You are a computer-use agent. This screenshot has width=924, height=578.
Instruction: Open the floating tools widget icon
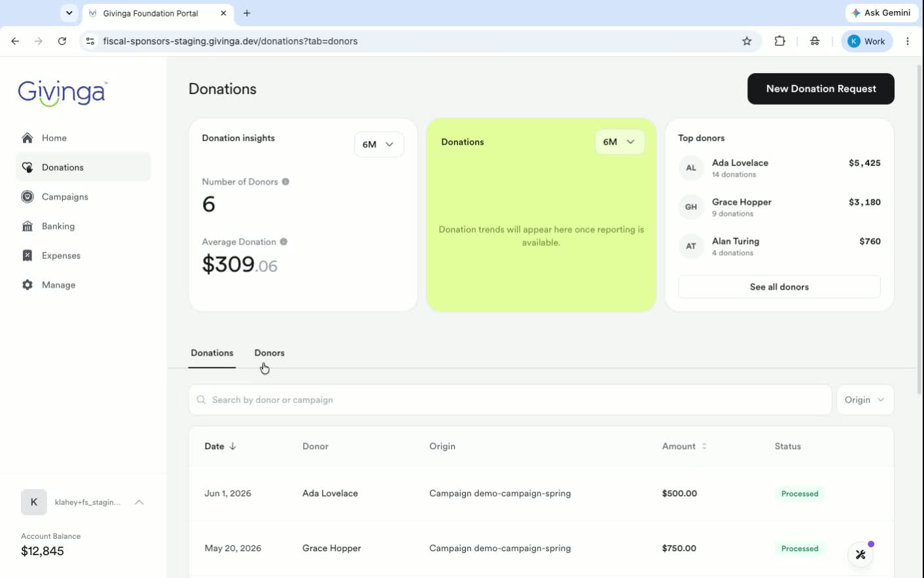point(861,554)
